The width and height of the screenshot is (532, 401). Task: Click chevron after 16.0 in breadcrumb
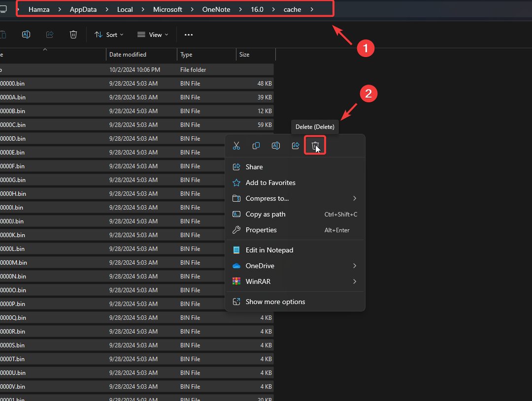(273, 9)
